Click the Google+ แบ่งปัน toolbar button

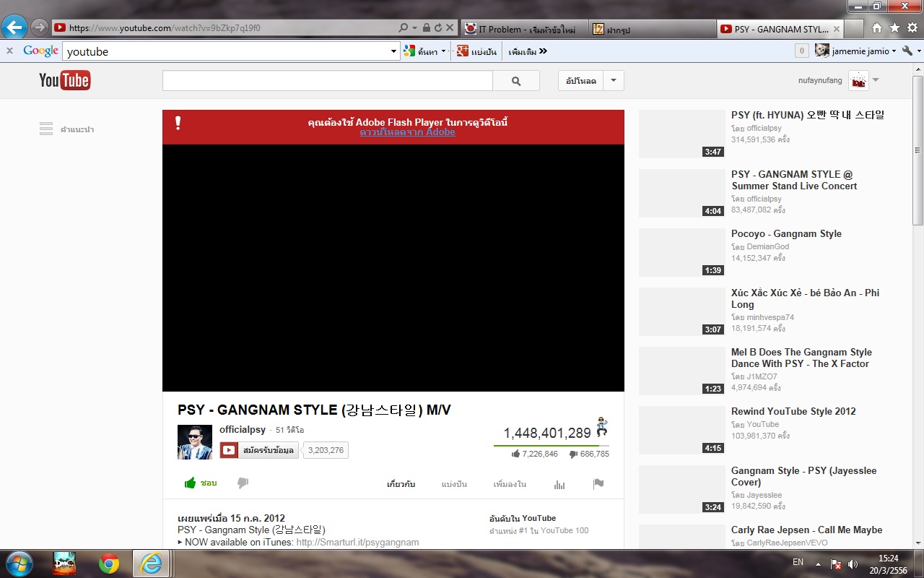click(x=477, y=51)
